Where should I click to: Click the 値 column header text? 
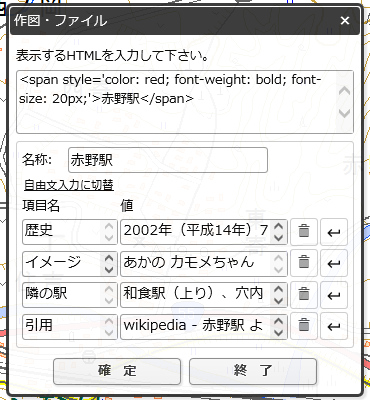point(127,206)
